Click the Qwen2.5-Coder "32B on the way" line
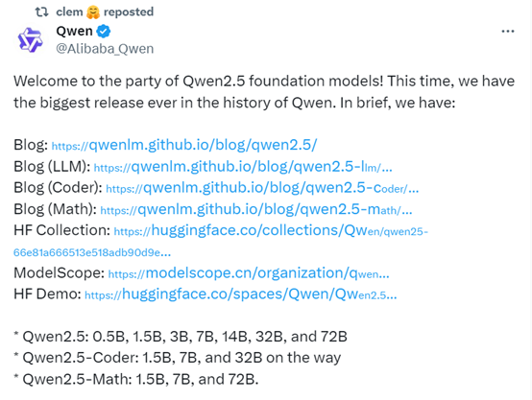Screen dimensions: 532x400 [x=177, y=358]
